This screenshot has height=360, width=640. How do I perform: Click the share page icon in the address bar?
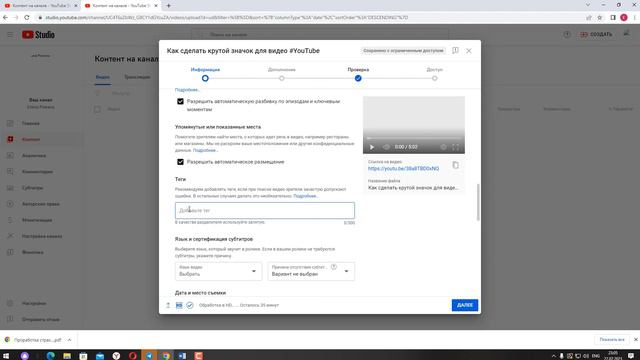coord(589,18)
